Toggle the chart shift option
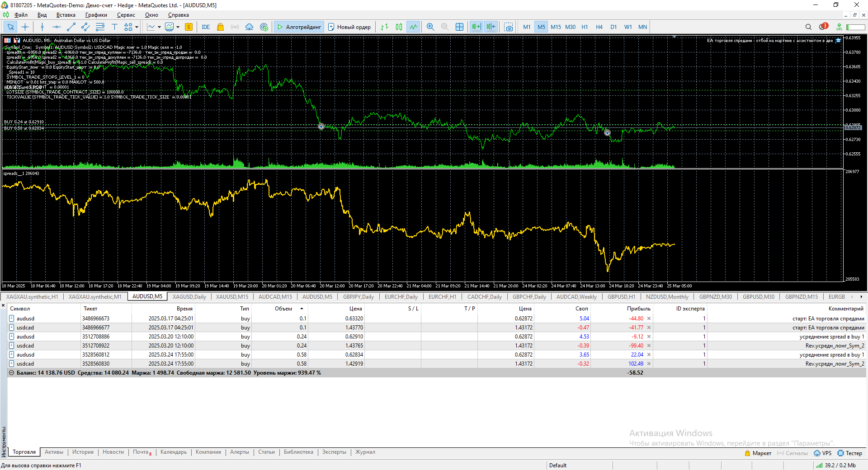The height and width of the screenshot is (470, 868). [x=491, y=27]
